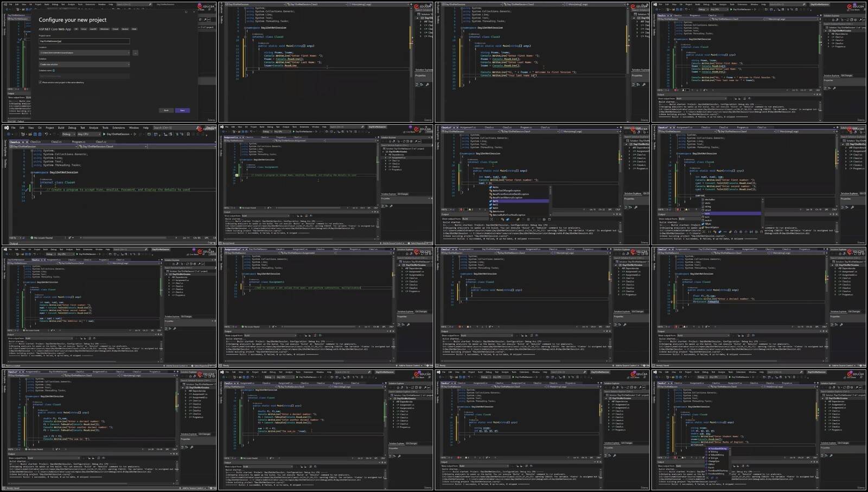Open the Help menu in the magnified frame

(x=146, y=128)
